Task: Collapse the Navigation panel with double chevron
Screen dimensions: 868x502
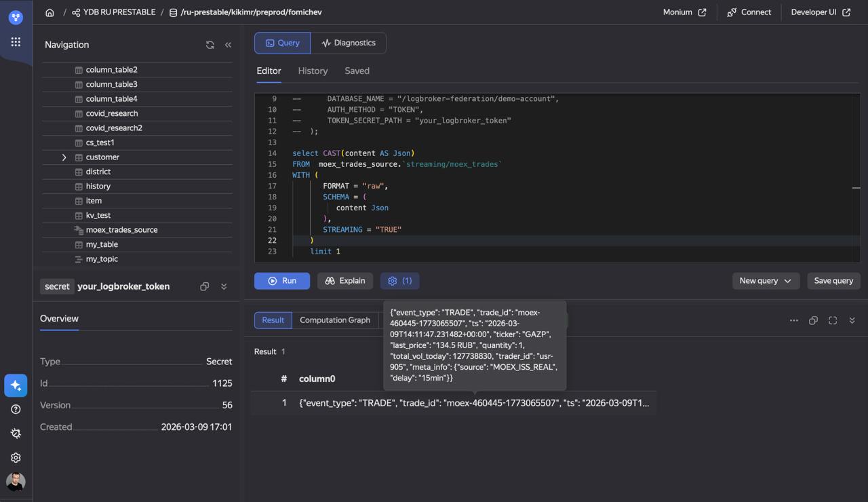Action: (228, 45)
